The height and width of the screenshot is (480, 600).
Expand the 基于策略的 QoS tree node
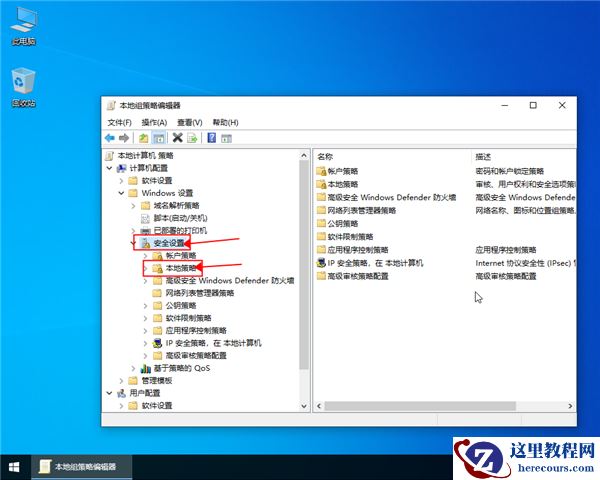tap(133, 368)
